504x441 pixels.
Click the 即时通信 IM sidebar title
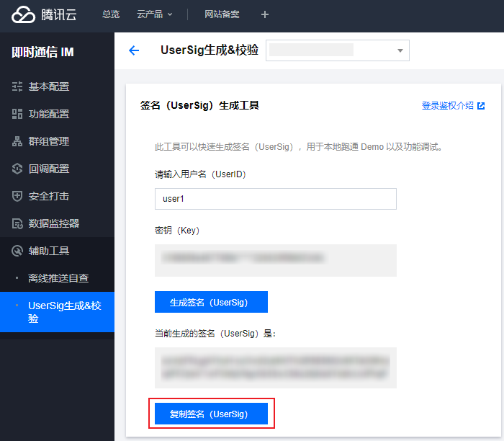(x=42, y=52)
